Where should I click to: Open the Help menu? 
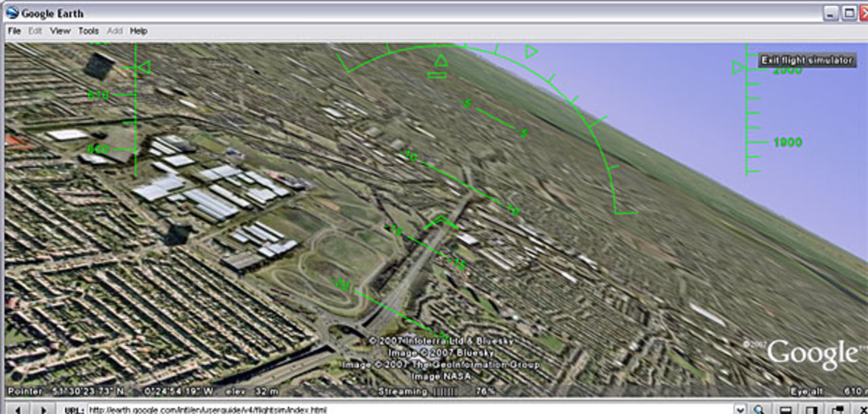[140, 31]
